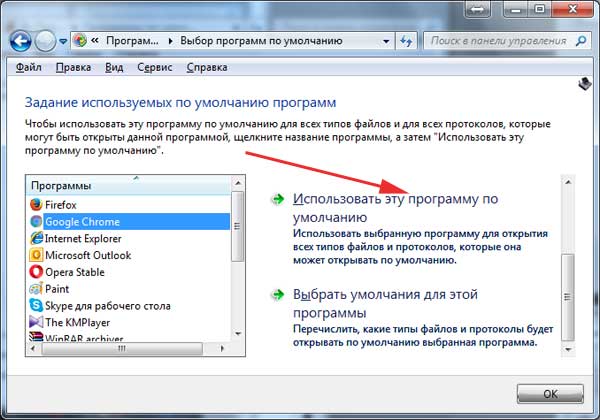Image resolution: width=600 pixels, height=420 pixels.
Task: Select the Skype для рабочего стола icon
Action: (36, 305)
